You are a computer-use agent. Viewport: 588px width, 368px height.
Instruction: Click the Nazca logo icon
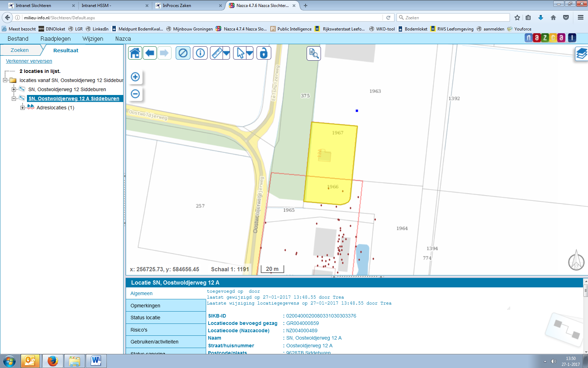[550, 38]
